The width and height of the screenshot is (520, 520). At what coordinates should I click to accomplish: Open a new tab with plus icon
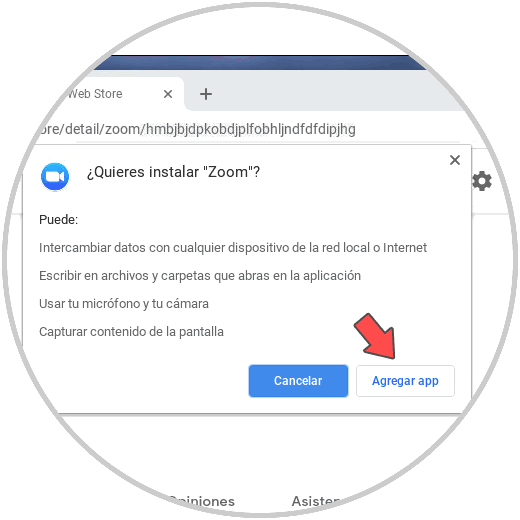[206, 94]
